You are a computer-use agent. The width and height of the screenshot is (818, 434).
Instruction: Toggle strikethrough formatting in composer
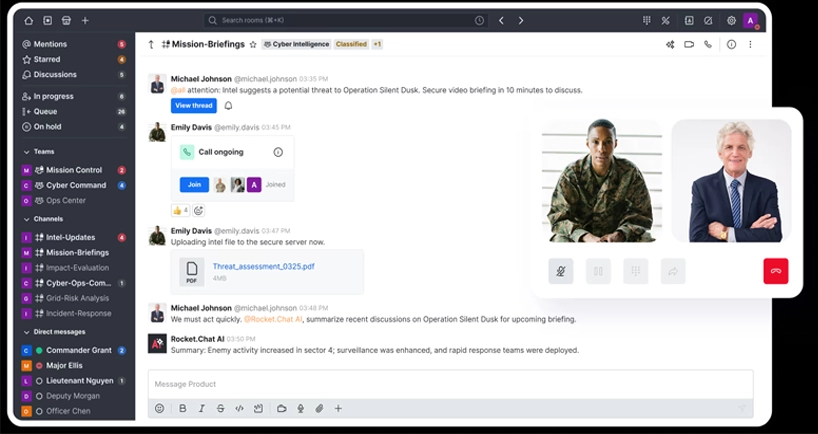click(x=220, y=409)
